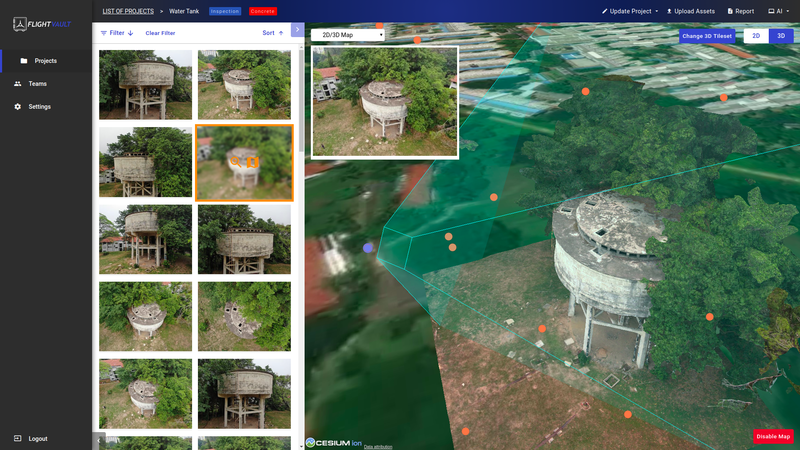This screenshot has width=800, height=450.
Task: Open Projects in the sidebar
Action: [x=46, y=61]
